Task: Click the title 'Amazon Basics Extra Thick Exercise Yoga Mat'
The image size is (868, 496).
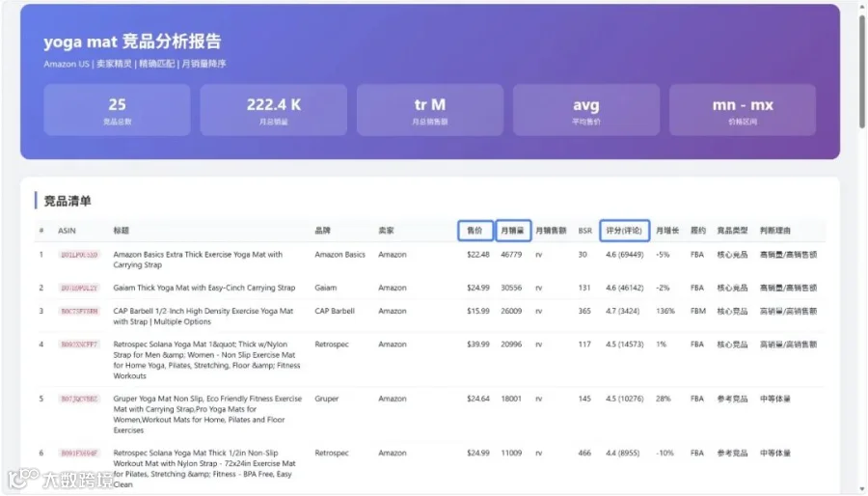Action: 198,260
